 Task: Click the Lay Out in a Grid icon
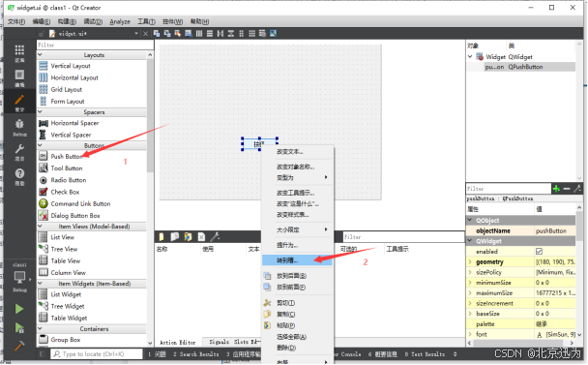pyautogui.click(x=252, y=34)
